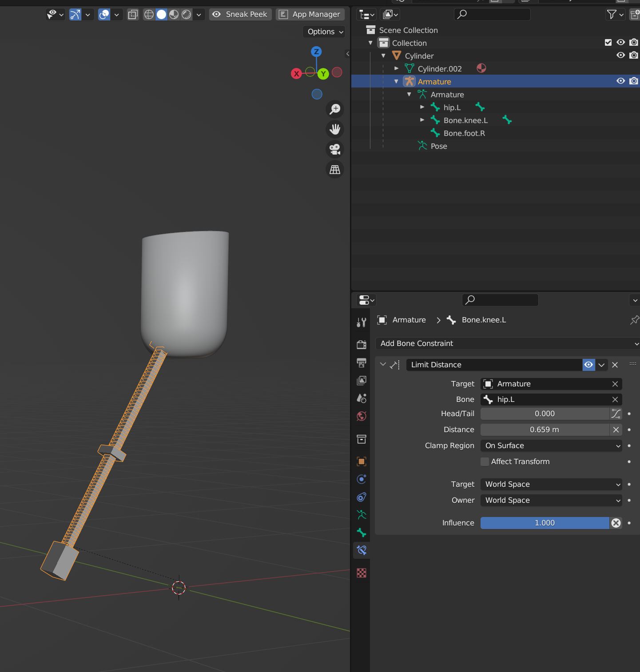Adjust the Head/Tail slider value

click(x=545, y=414)
